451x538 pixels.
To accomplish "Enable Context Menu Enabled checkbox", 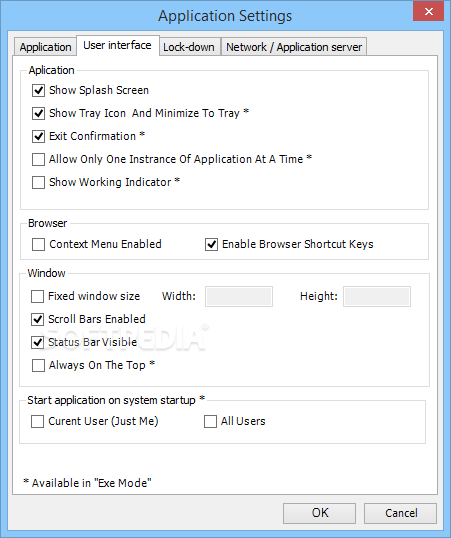I will click(38, 245).
